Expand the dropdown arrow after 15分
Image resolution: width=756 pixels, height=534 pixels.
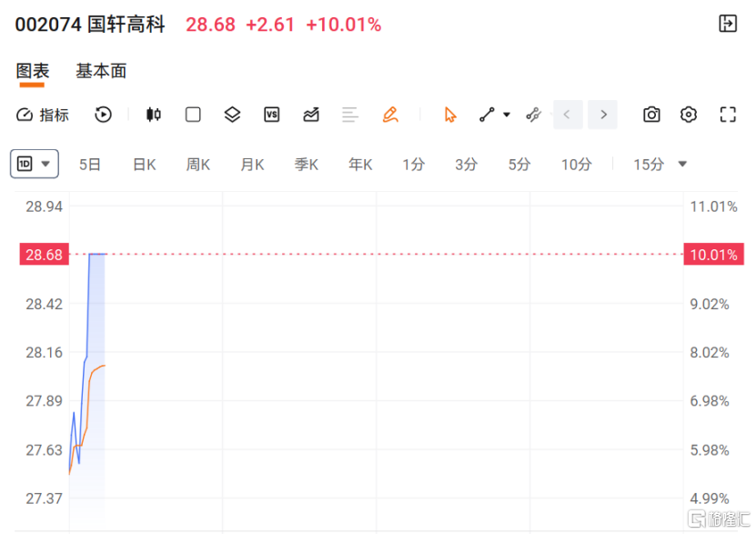682,164
